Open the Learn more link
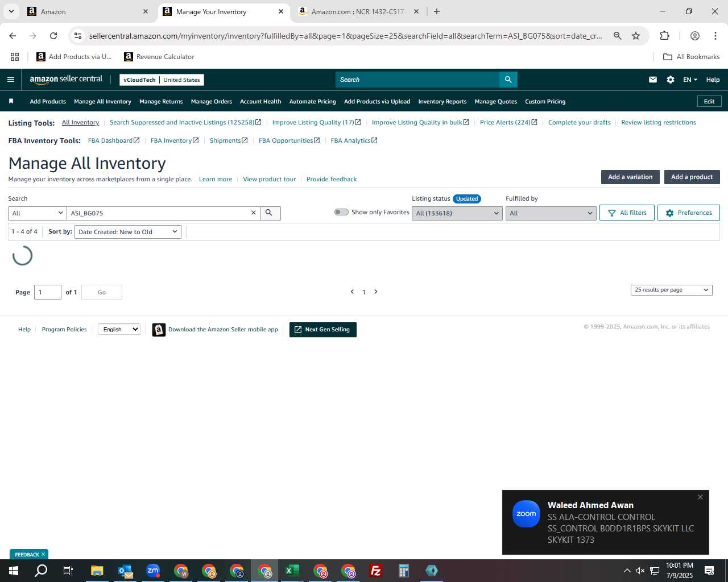Image resolution: width=728 pixels, height=582 pixels. (216, 179)
